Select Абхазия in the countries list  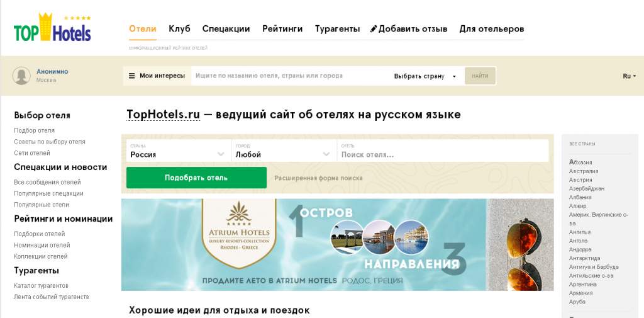coord(580,162)
